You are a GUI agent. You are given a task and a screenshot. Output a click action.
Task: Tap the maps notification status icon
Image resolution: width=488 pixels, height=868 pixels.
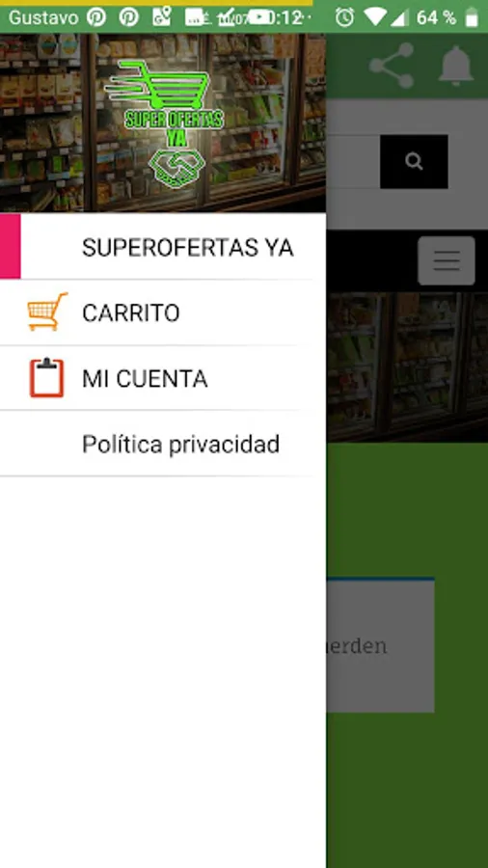click(x=162, y=17)
